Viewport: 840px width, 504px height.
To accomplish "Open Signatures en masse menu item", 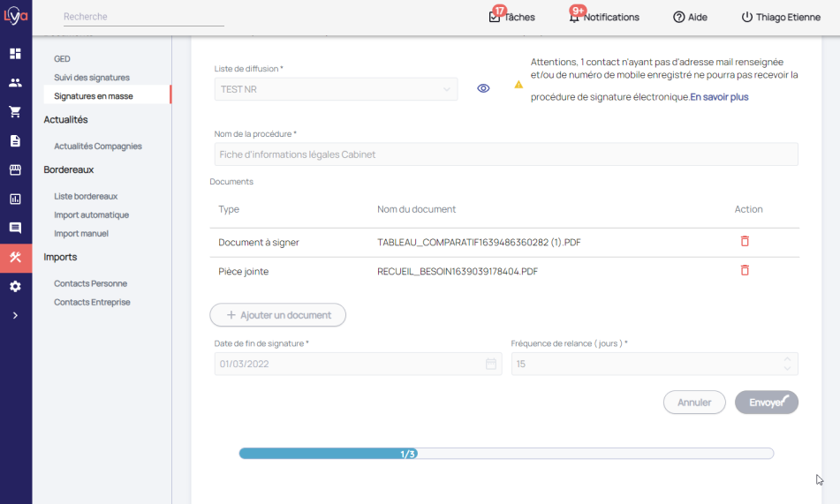I will tap(94, 95).
